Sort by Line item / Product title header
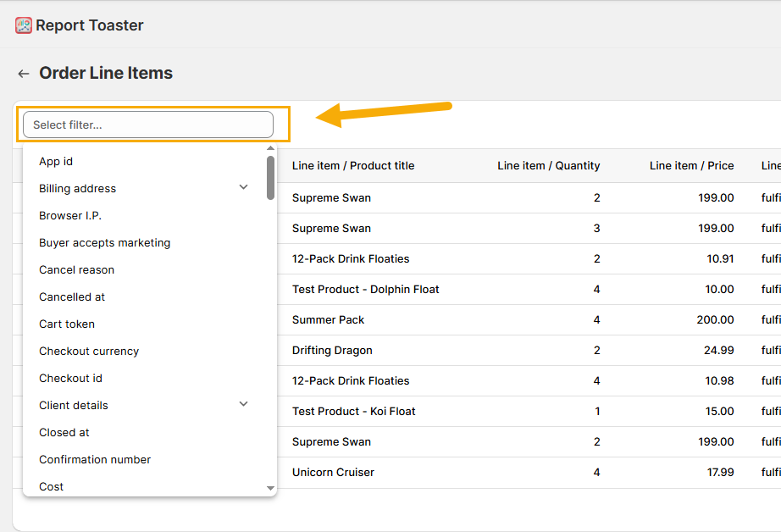 (353, 165)
